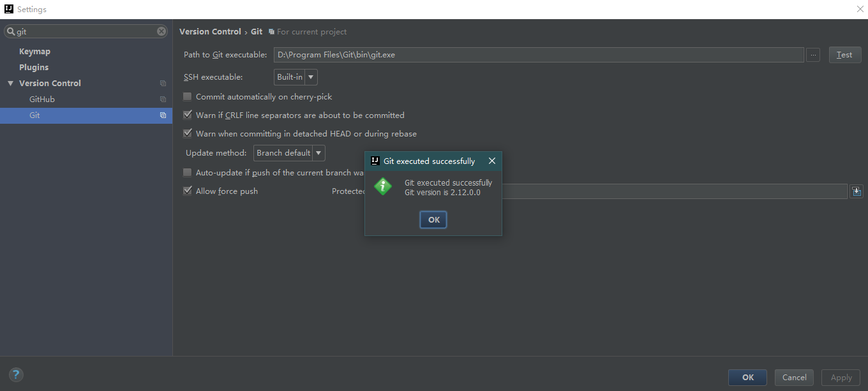
Task: Toggle Auto-update if push rejected checkbox
Action: pyautogui.click(x=188, y=173)
